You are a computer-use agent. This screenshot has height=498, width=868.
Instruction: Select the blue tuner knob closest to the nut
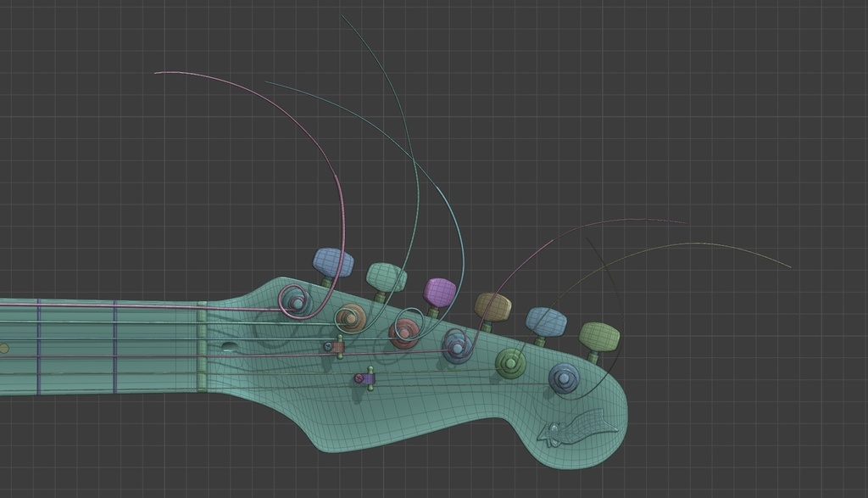(x=333, y=262)
